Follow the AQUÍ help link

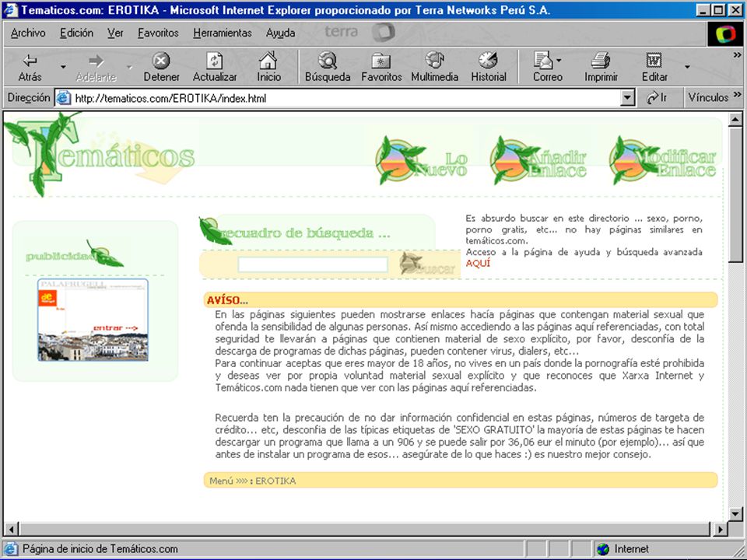tap(478, 264)
